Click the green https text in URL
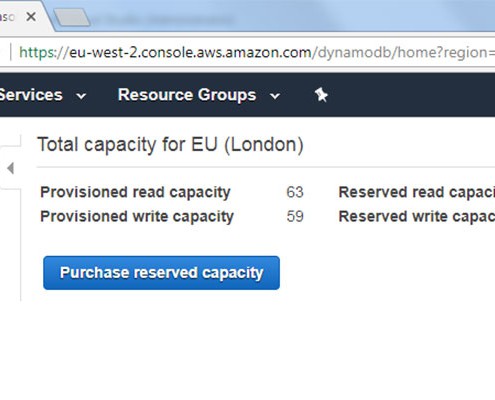 [39, 53]
